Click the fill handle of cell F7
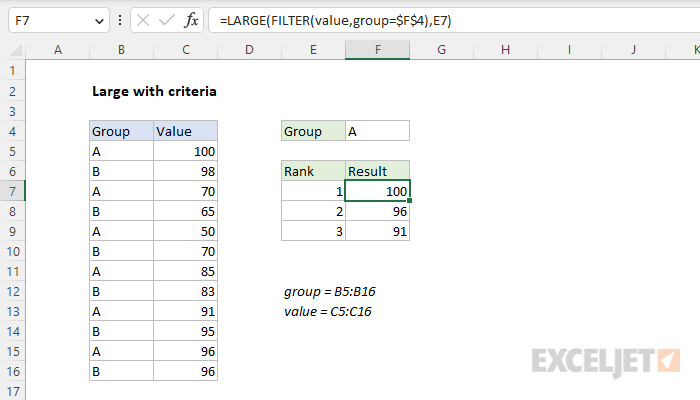Image resolution: width=700 pixels, height=400 pixels. 409,200
